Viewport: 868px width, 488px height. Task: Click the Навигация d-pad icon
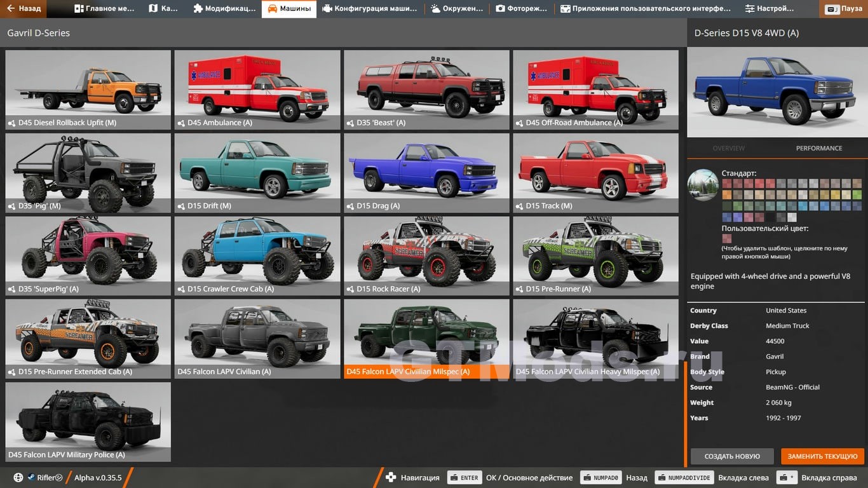point(391,478)
